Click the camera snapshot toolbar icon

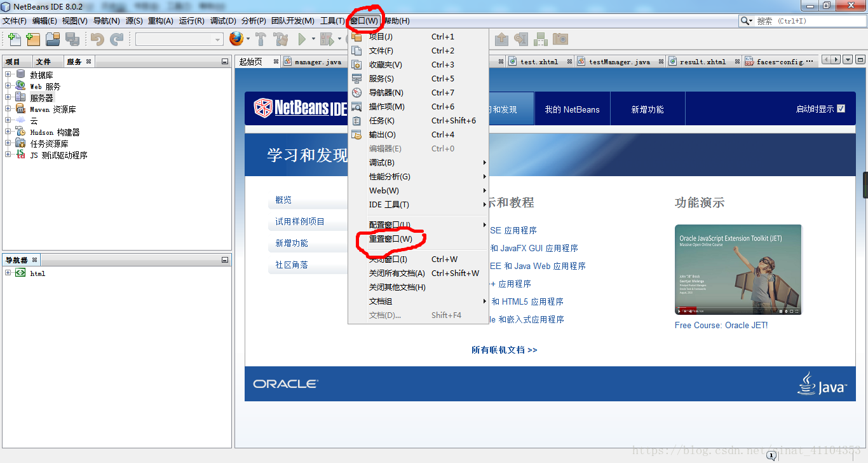coord(560,39)
